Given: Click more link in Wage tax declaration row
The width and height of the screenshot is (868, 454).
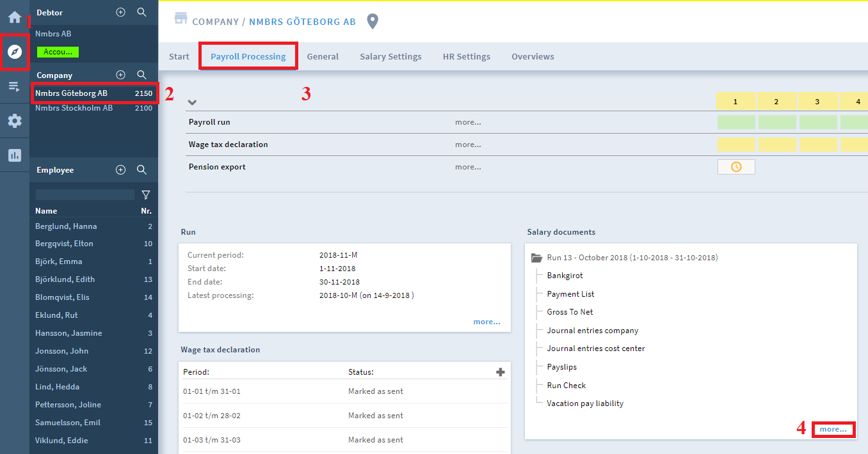Looking at the screenshot, I should pyautogui.click(x=468, y=145).
